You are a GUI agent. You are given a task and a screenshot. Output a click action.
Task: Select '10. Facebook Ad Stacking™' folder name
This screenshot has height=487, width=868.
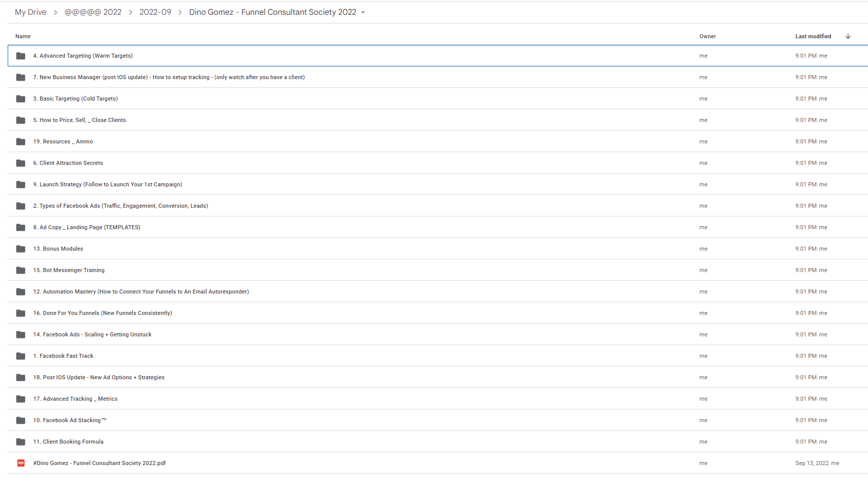click(x=70, y=421)
